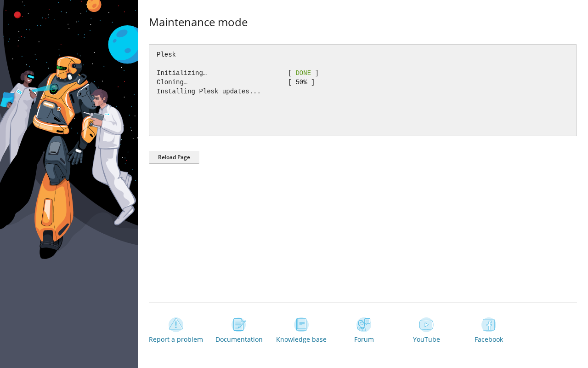Click the Reload Page button
Viewport: 588px width, 368px height.
pos(174,157)
